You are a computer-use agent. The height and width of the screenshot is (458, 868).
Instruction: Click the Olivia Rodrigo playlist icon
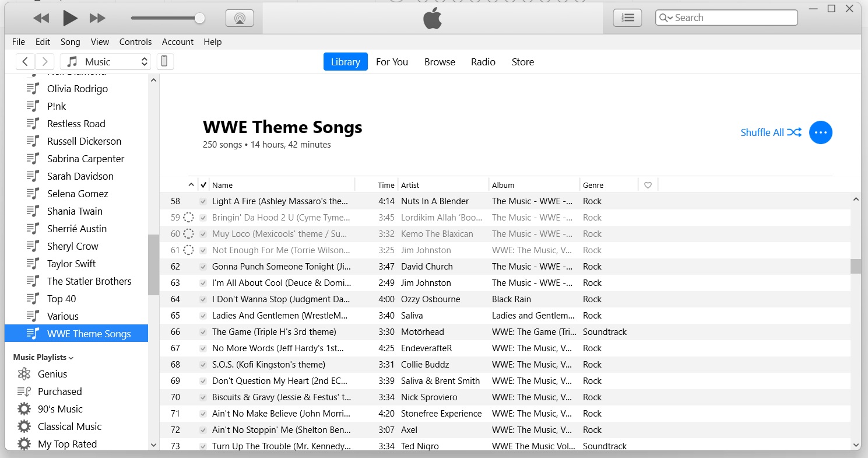(x=33, y=89)
